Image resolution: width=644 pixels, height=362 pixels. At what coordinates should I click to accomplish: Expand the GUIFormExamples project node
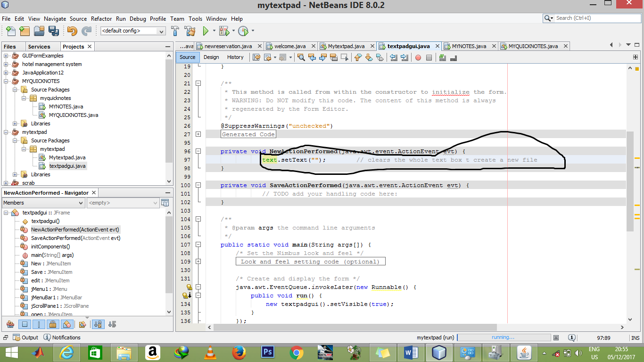tap(7, 56)
